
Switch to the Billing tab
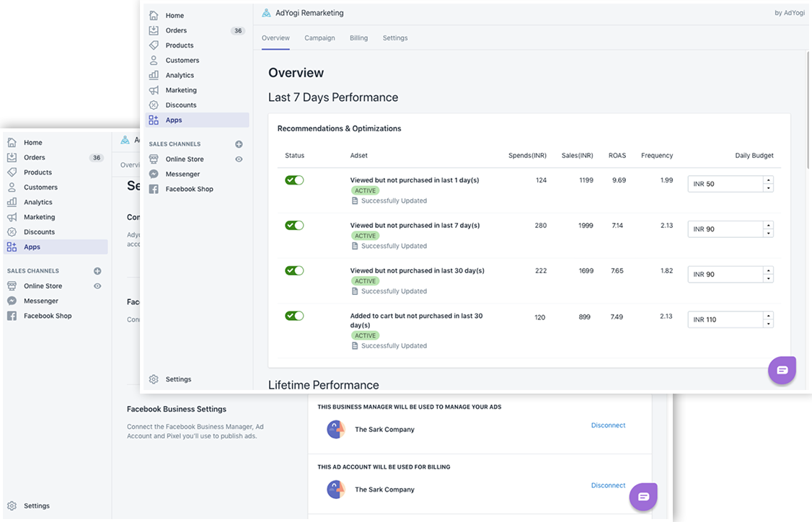358,37
